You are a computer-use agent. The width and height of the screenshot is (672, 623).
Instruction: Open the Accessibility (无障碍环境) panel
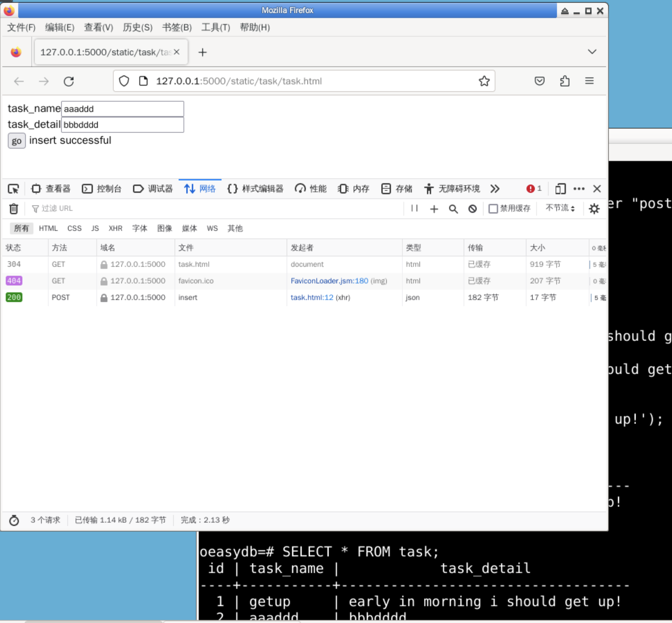(x=452, y=189)
